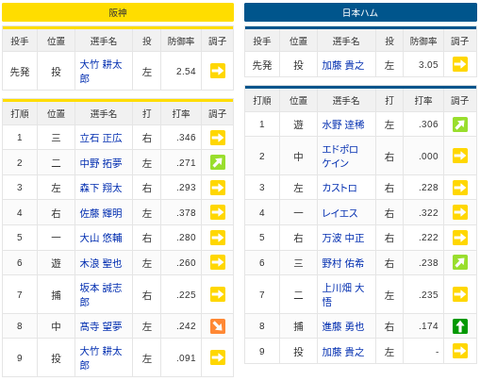
Task: Open player page for エドポロ ケイン
Action: click(x=340, y=156)
